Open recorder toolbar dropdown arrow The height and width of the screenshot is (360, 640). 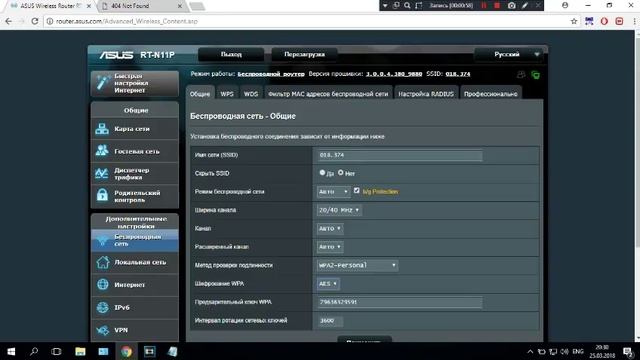pyautogui.click(x=384, y=6)
